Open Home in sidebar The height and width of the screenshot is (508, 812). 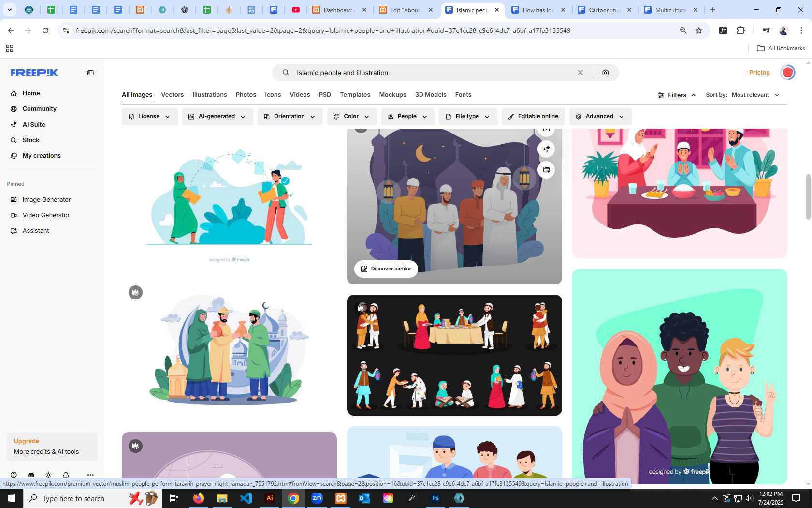(x=31, y=93)
